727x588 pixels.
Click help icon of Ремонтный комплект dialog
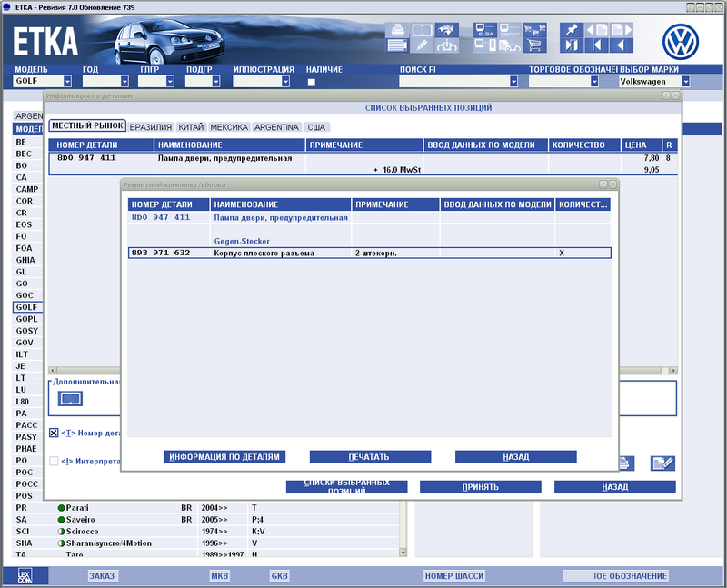[x=603, y=184]
